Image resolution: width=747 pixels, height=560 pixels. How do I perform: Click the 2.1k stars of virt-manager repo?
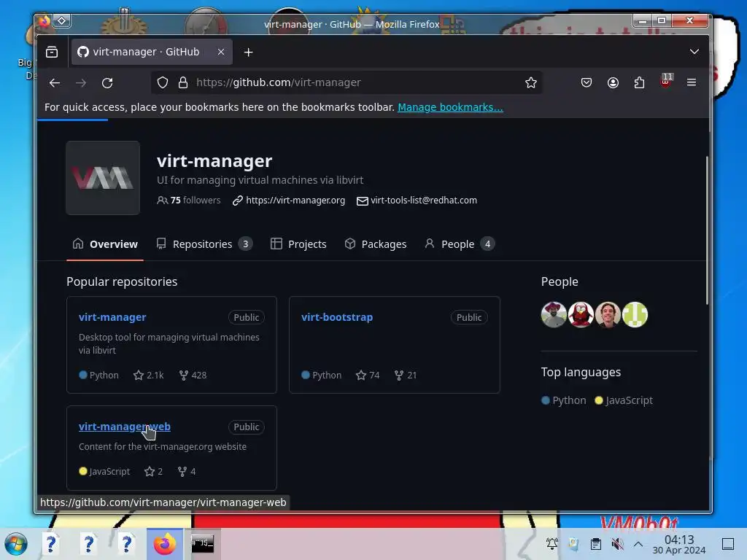tap(149, 376)
